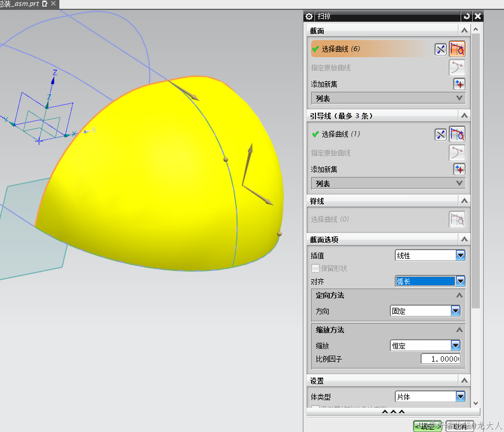Open the 扫掠 dialog gear settings icon
The image size is (504, 432).
309,16
